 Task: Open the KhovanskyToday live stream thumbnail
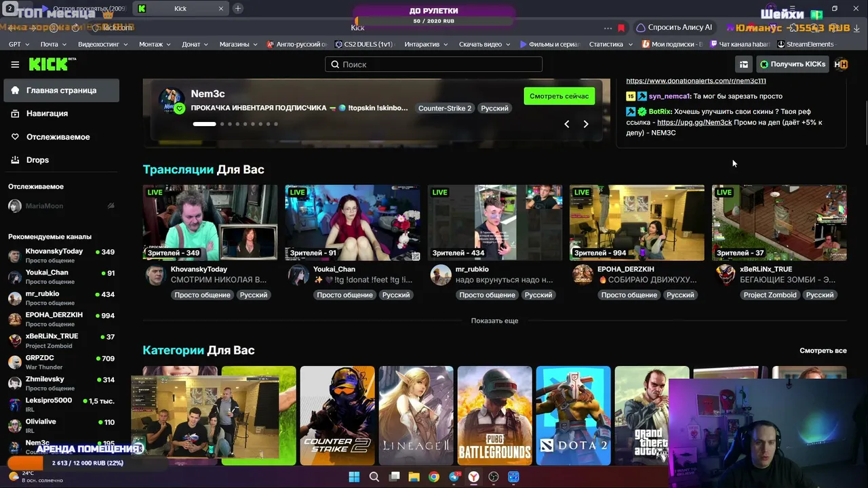click(210, 222)
